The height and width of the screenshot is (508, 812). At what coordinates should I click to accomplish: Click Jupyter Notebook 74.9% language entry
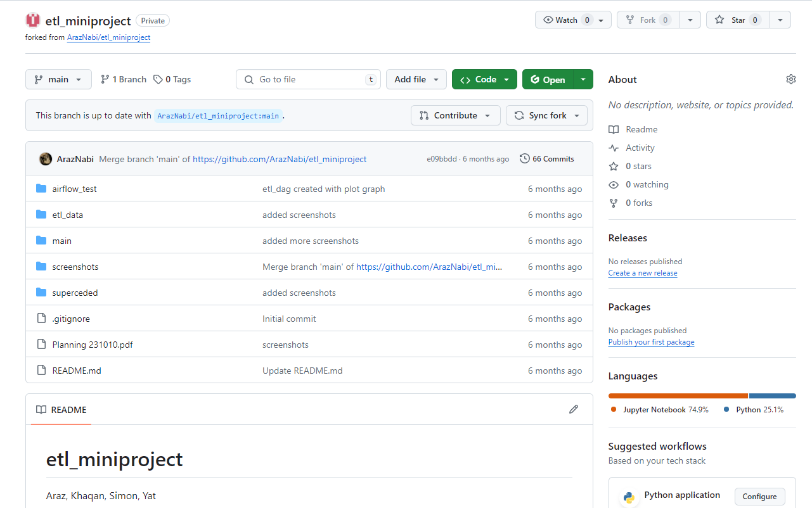pyautogui.click(x=659, y=410)
